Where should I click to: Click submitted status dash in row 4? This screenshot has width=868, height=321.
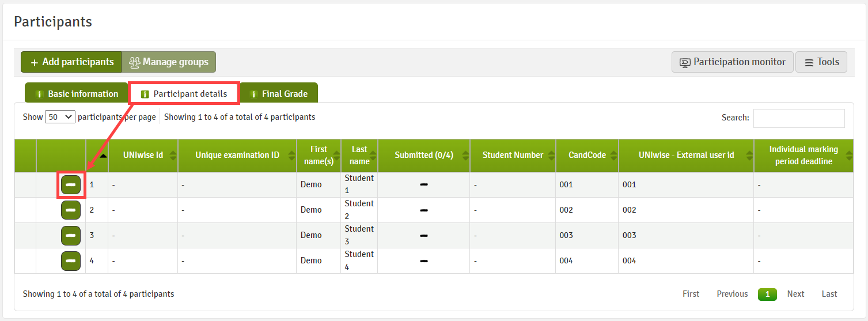click(x=423, y=261)
